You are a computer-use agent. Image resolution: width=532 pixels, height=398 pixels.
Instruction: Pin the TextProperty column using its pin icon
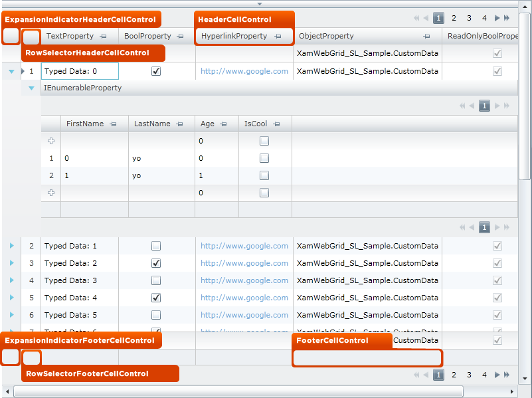[103, 37]
